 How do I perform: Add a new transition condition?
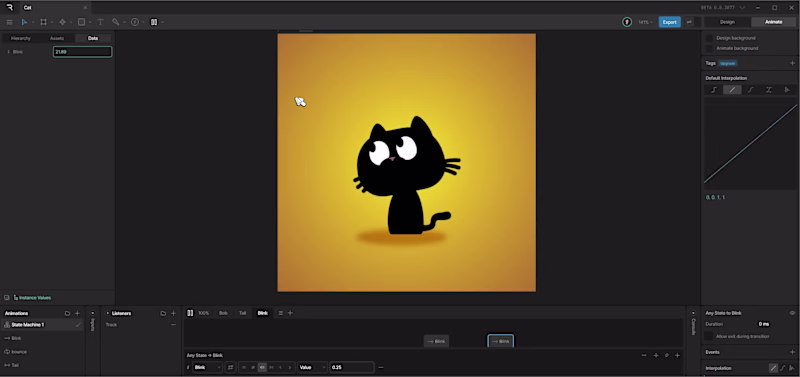point(678,355)
